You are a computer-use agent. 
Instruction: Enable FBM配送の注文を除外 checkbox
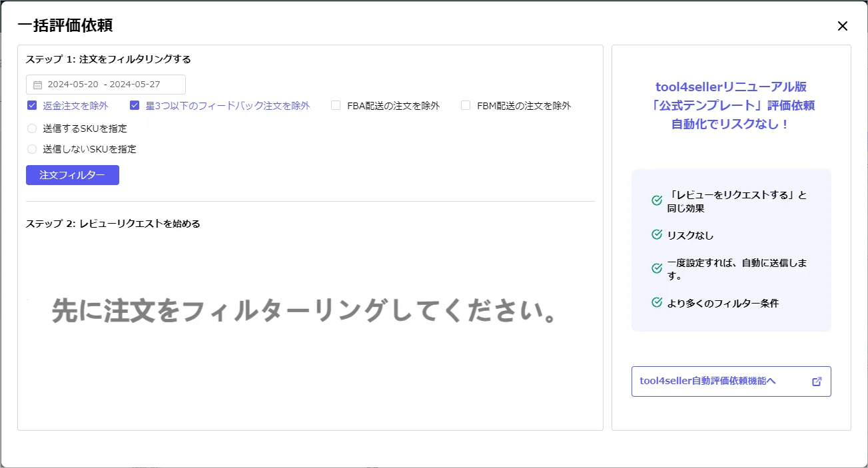[x=466, y=105]
